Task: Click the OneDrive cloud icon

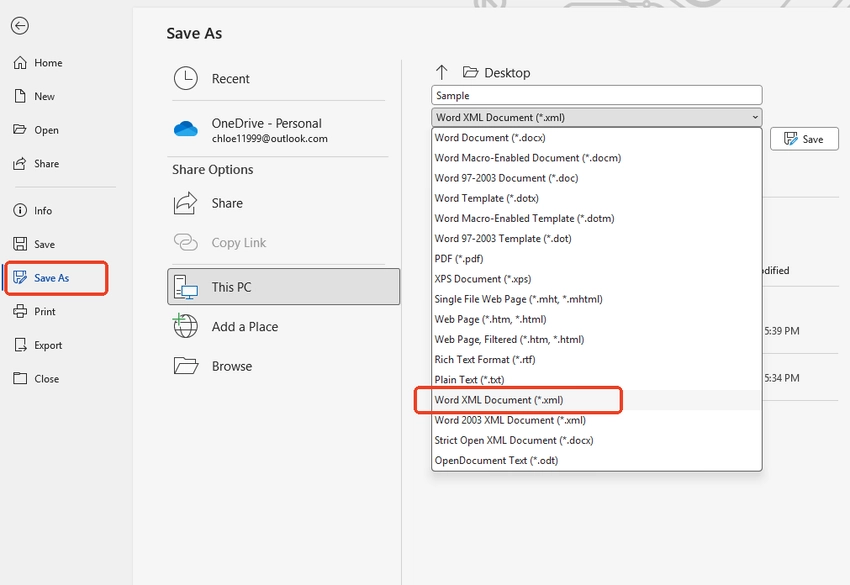Action: pos(185,129)
